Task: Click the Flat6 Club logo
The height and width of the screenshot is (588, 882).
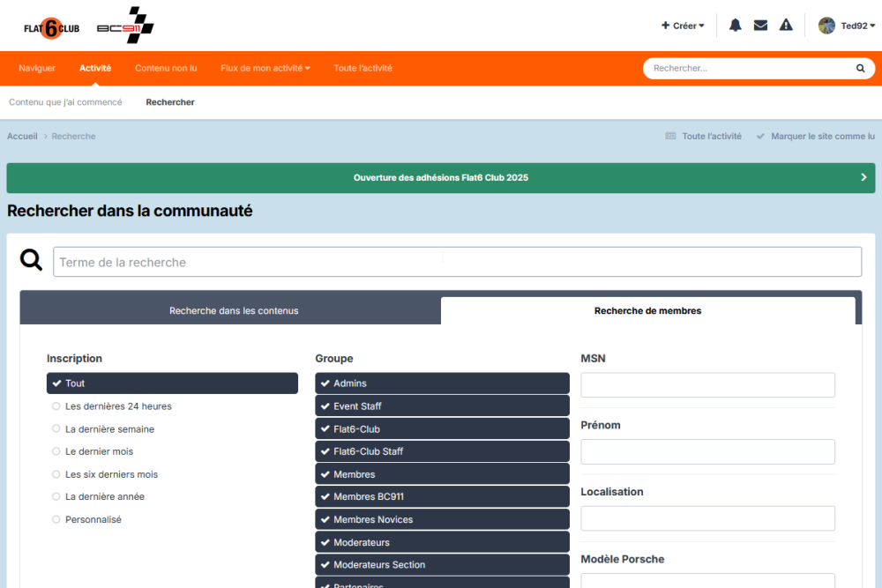Action: pos(52,28)
